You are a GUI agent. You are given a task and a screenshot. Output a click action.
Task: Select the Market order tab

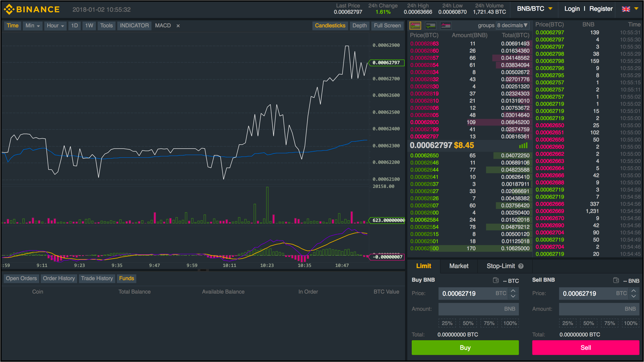click(x=459, y=266)
